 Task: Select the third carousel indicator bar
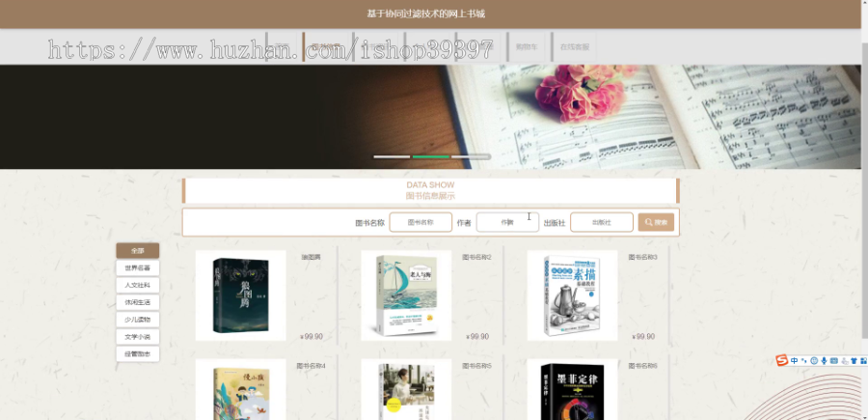471,156
